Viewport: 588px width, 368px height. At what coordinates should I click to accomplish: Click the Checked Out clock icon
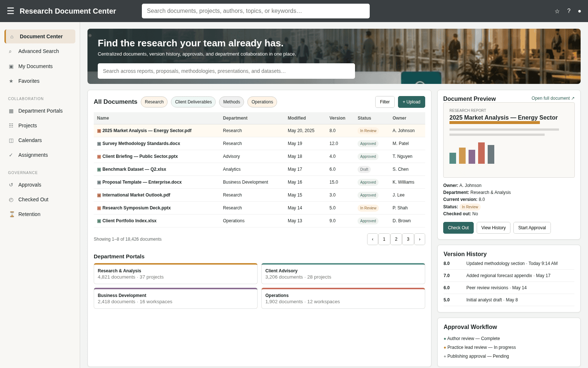tap(11, 200)
